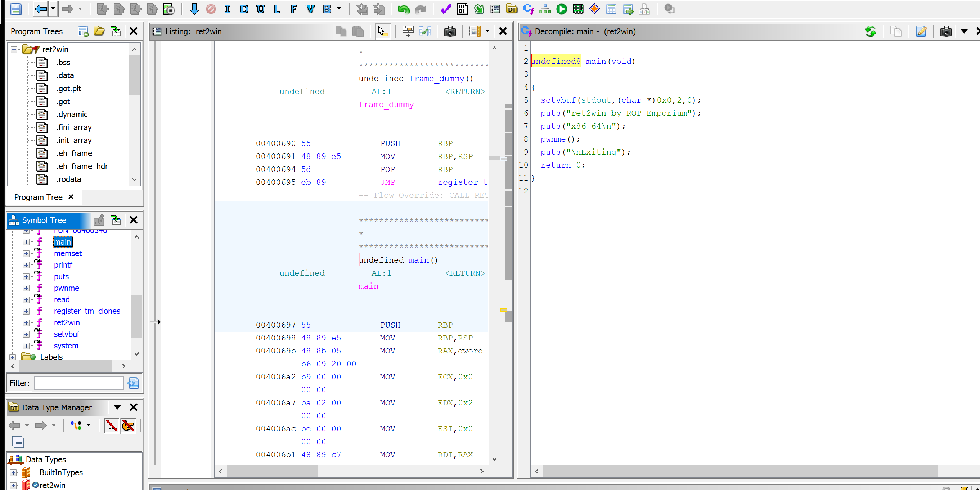This screenshot has height=490, width=980.
Task: Toggle Filter Pointers icon in Data Type Manager
Action: pos(128,425)
